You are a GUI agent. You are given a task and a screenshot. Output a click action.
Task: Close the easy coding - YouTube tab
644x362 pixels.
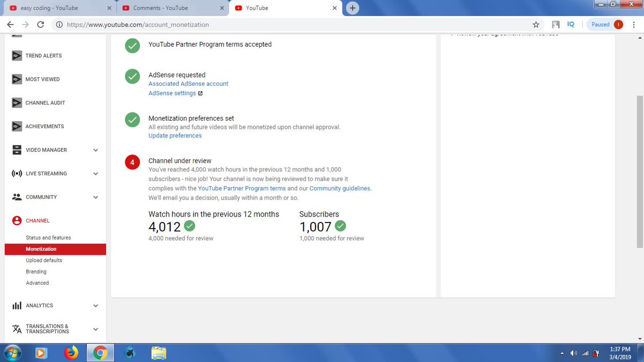(109, 8)
